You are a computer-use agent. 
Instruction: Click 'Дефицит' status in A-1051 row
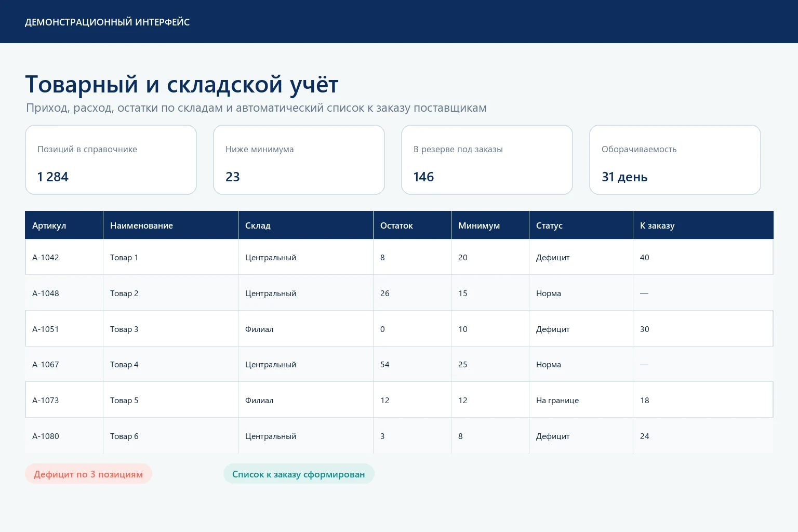(553, 329)
